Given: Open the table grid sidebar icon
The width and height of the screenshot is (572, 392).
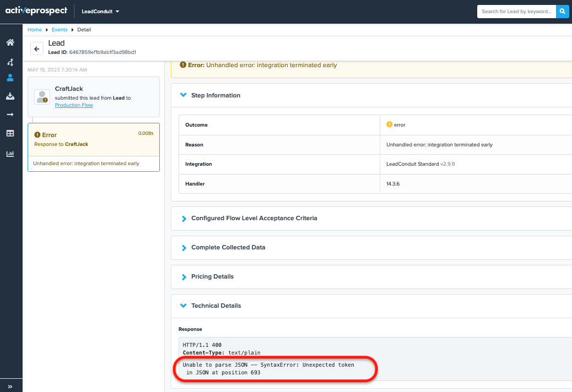Looking at the screenshot, I should [10, 133].
